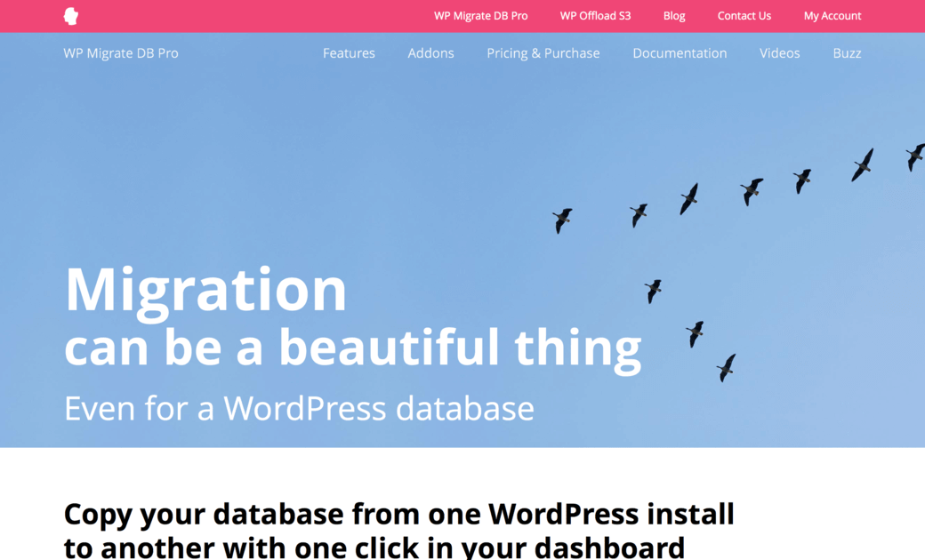
Task: Click 'Copy your database from one WordPress install' heading
Action: coord(398,514)
